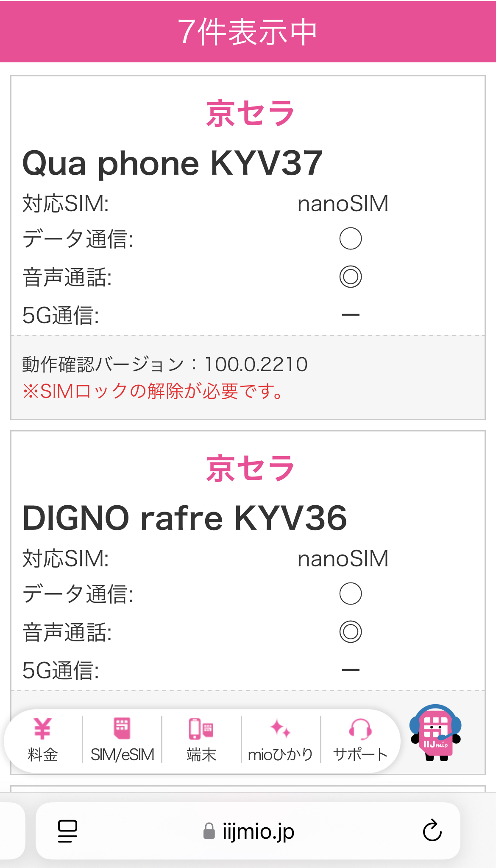This screenshot has height=868, width=496.
Task: Tap データ通信 circle for Qua phone KYV37
Action: tap(351, 238)
